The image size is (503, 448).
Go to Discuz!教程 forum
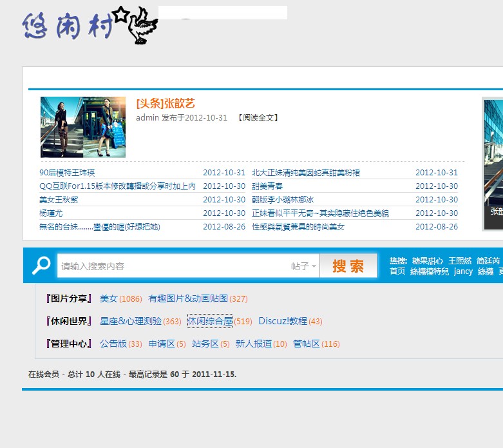283,321
